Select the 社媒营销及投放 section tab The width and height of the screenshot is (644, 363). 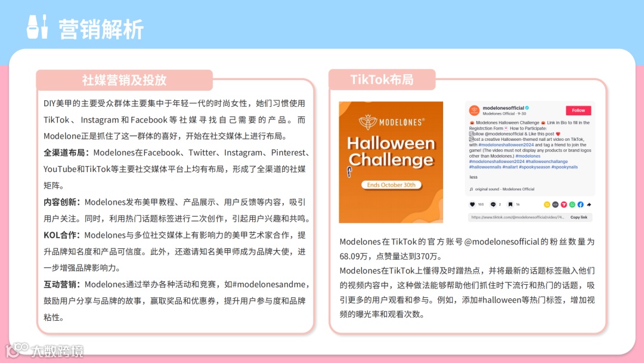click(x=125, y=80)
